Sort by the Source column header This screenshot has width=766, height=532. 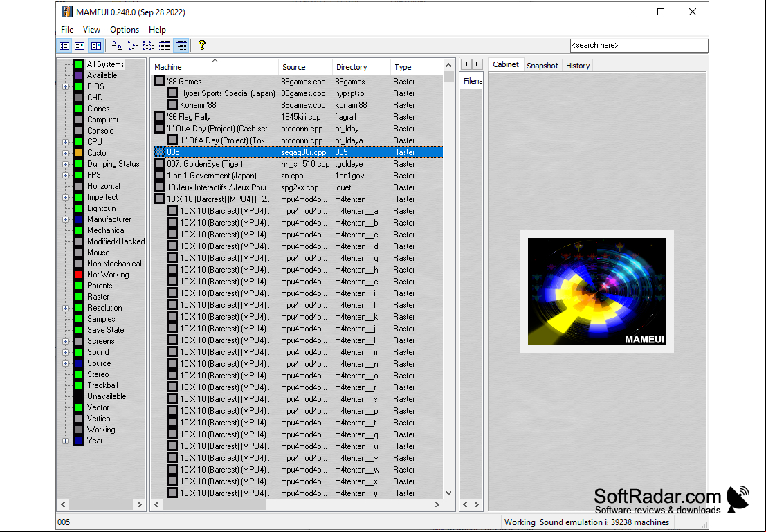pyautogui.click(x=306, y=67)
